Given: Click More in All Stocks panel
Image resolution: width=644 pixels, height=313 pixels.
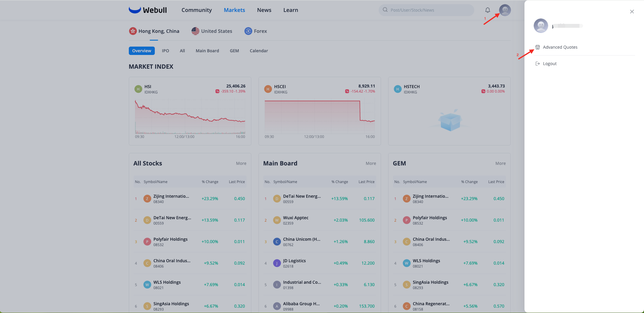Looking at the screenshot, I should pos(241,163).
